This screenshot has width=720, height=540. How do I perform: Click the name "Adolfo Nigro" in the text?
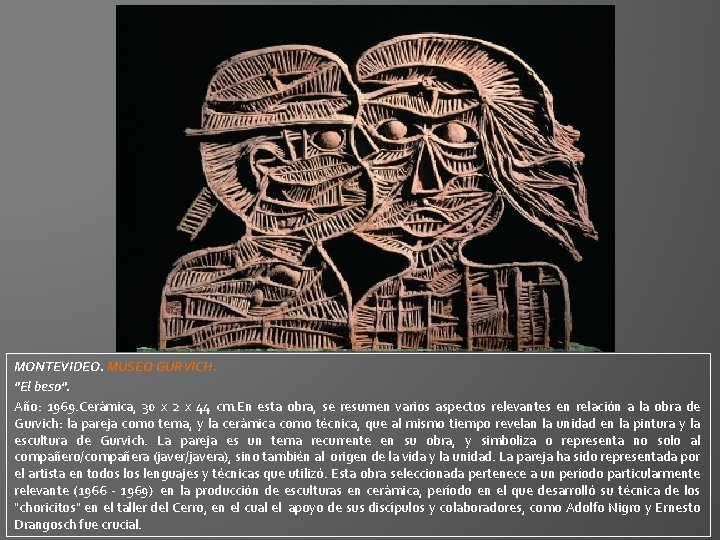click(x=603, y=507)
